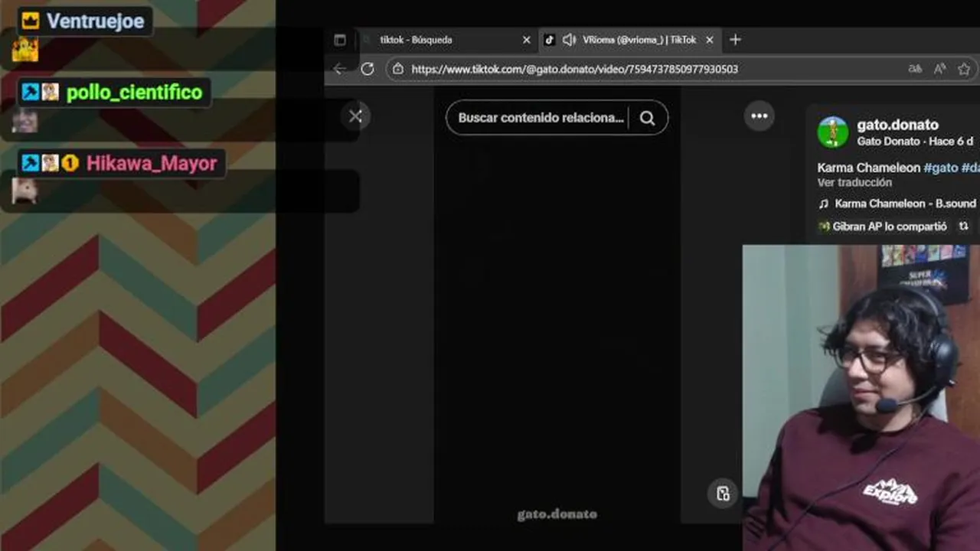This screenshot has height=551, width=980.
Task: Click the repost icon beside 'lo compartió'
Action: tap(964, 227)
